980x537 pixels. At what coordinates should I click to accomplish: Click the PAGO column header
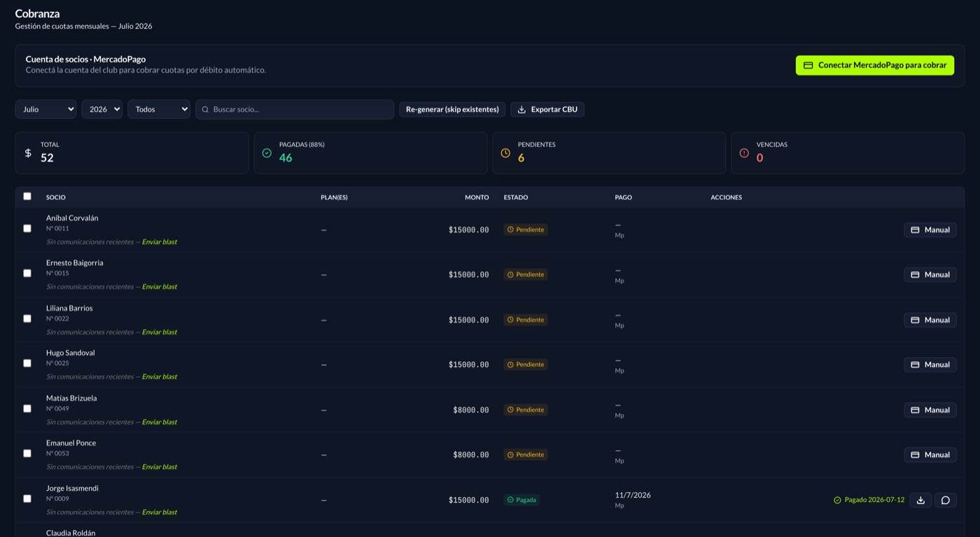[624, 197]
